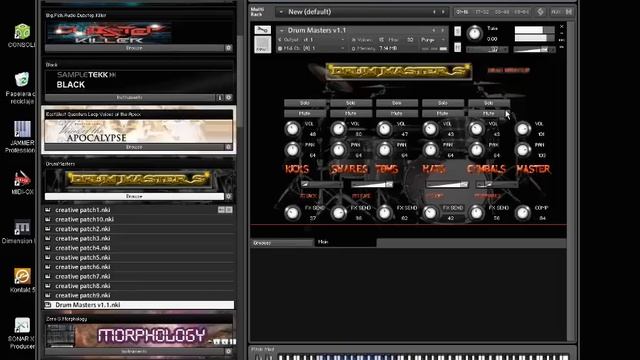Open the Midi Ch dropdown

tap(343, 48)
